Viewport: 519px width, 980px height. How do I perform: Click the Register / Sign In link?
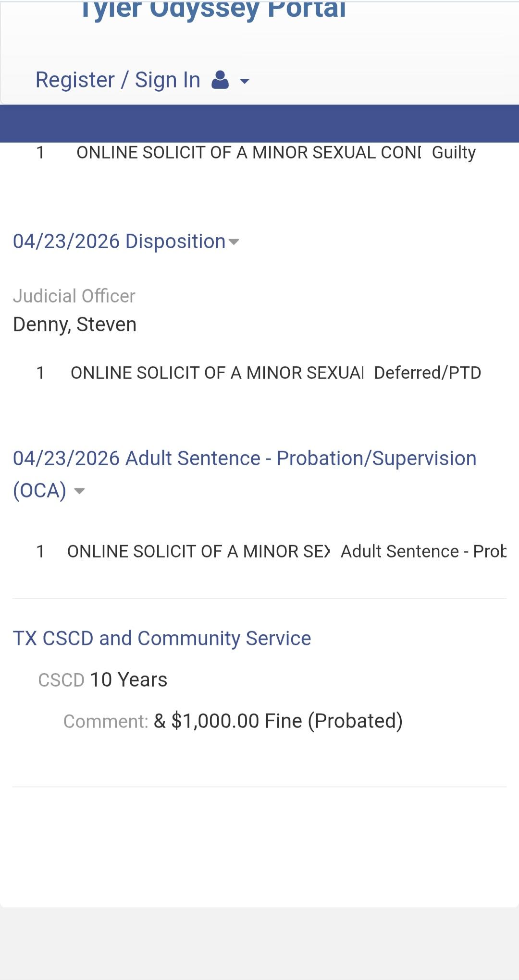click(x=118, y=80)
